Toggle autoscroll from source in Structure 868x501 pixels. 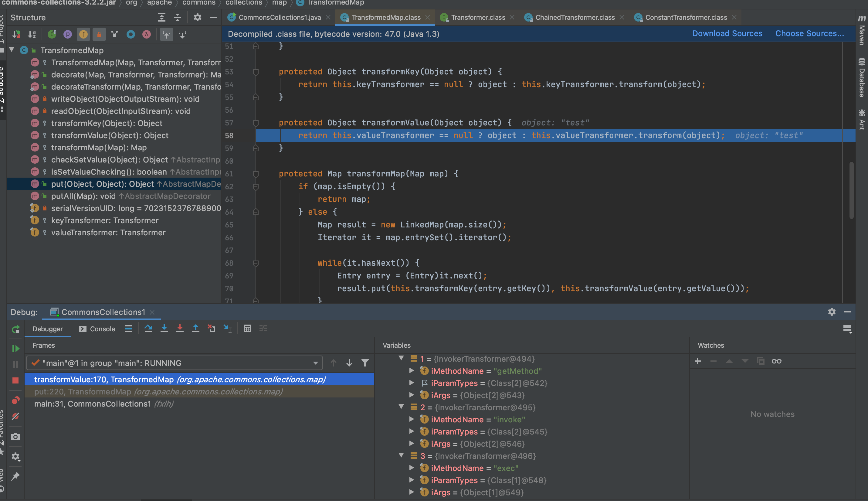pyautogui.click(x=182, y=34)
